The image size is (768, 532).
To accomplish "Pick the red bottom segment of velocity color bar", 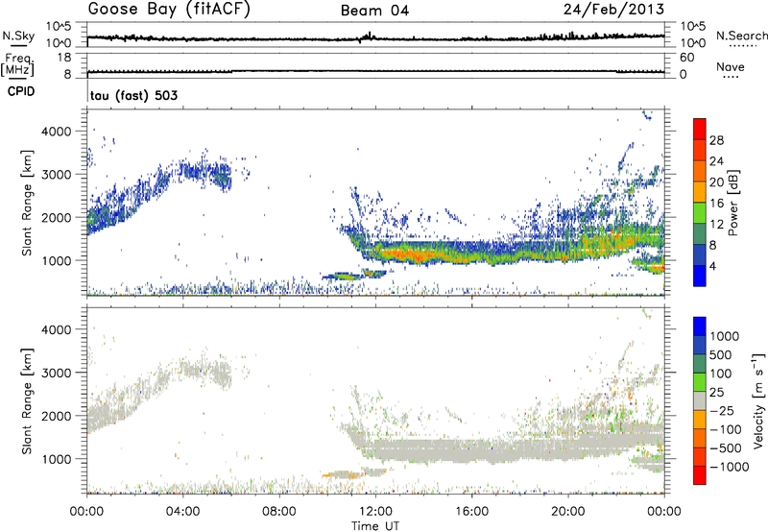I will pyautogui.click(x=700, y=475).
